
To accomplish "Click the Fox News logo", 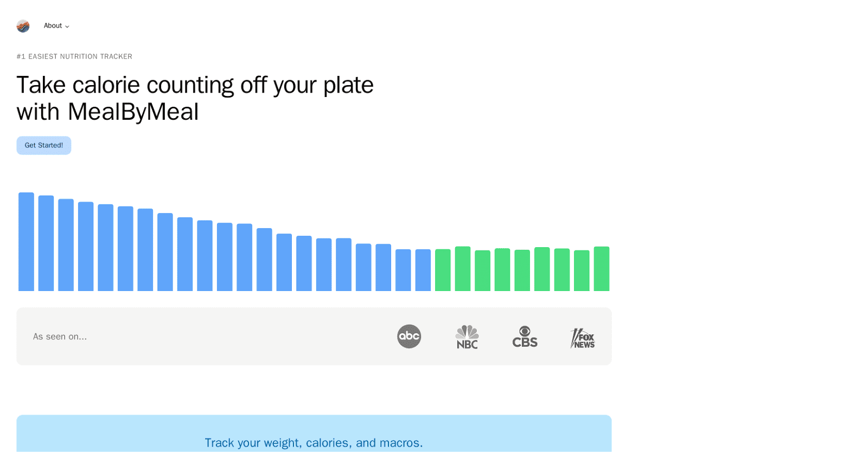I will pos(583,337).
